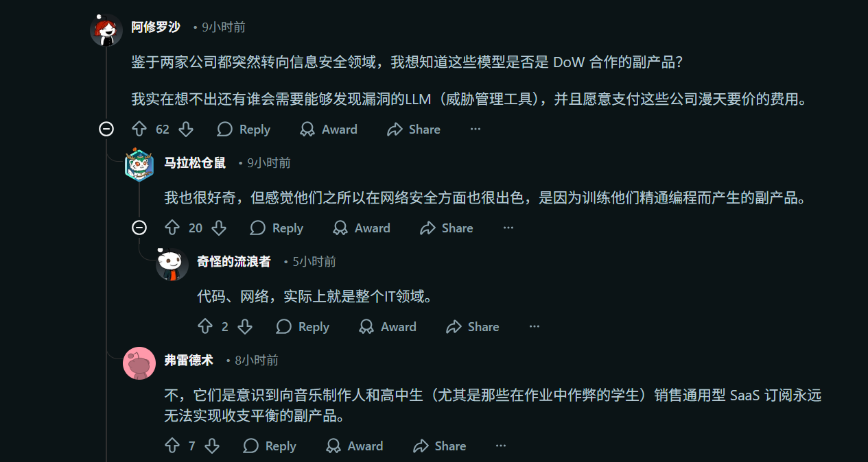Image resolution: width=868 pixels, height=462 pixels.
Task: Share 马拉松仓鼠's comment
Action: click(447, 228)
